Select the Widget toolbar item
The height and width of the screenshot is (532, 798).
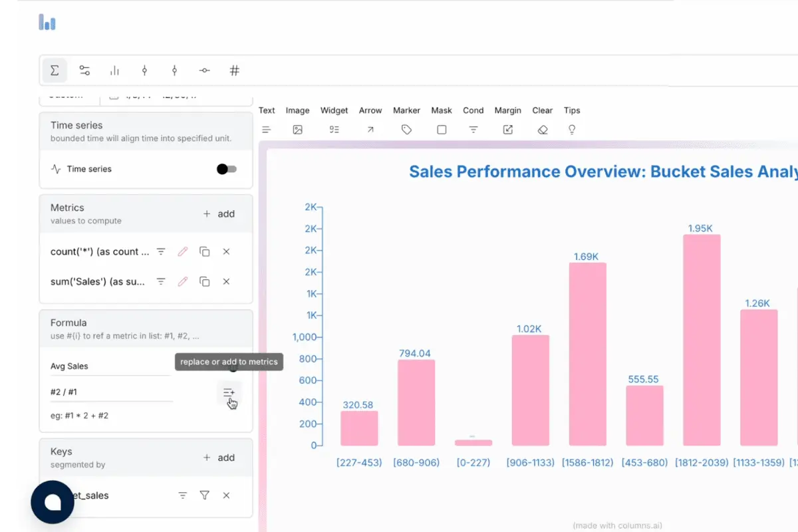coord(334,110)
